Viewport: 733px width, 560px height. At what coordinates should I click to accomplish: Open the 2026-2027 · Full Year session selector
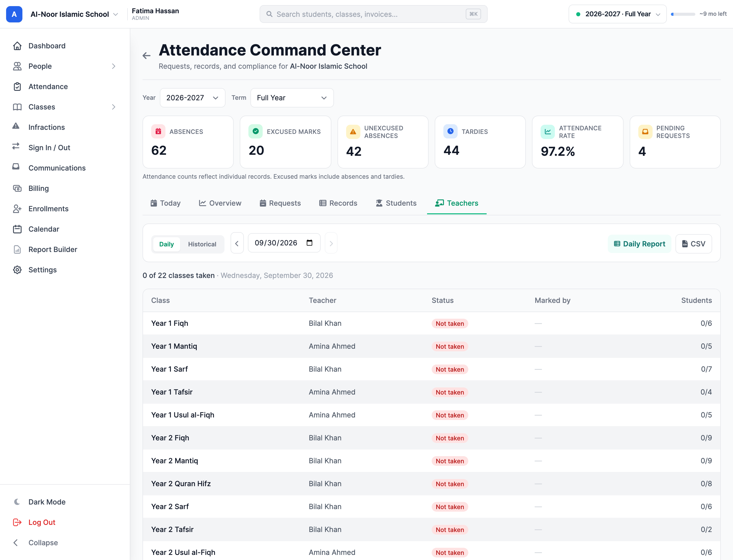click(x=617, y=14)
